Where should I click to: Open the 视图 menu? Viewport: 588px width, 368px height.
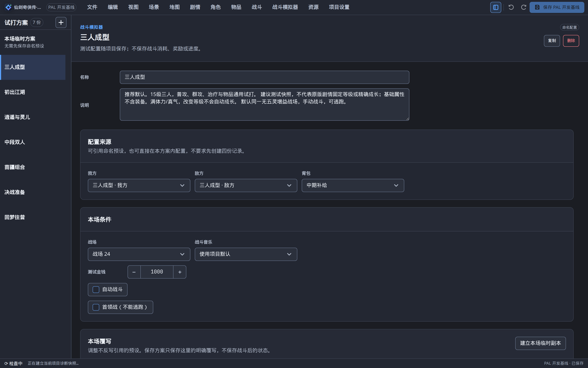coord(133,7)
